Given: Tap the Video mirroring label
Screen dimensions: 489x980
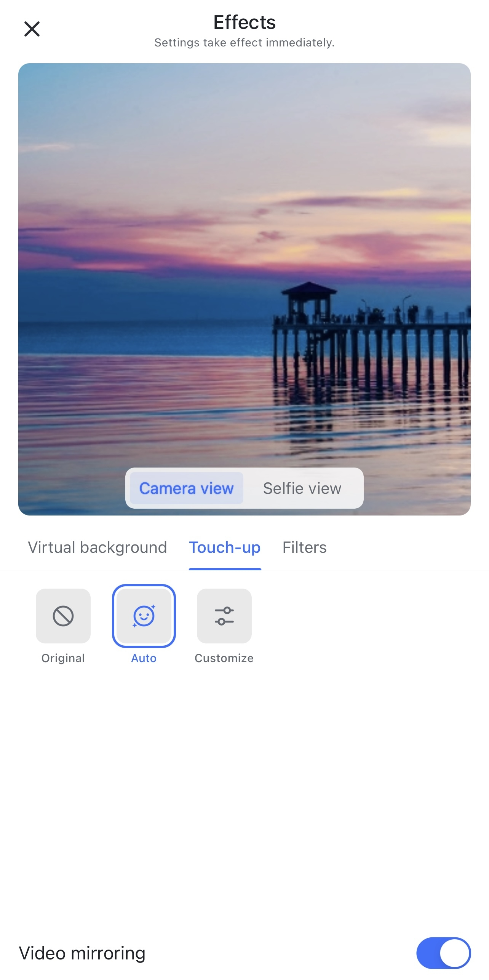Looking at the screenshot, I should tap(82, 953).
